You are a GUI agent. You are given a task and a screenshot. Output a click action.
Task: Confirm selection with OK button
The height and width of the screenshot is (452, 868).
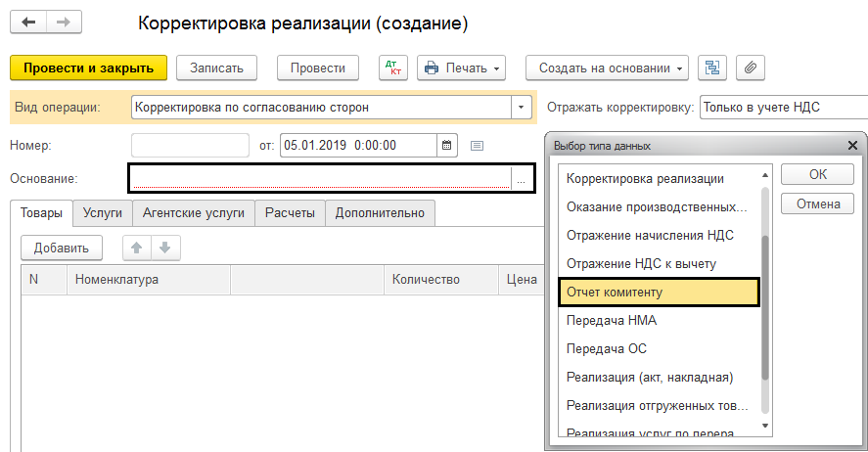pos(817,174)
